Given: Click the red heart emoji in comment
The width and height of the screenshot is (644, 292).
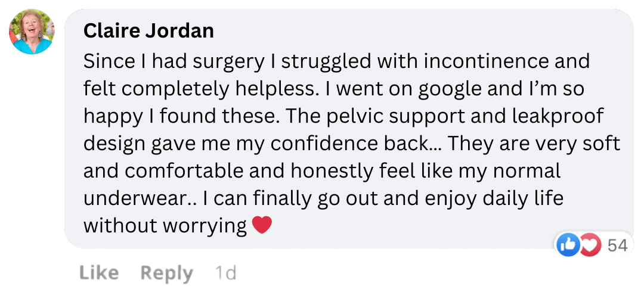Looking at the screenshot, I should (x=262, y=225).
